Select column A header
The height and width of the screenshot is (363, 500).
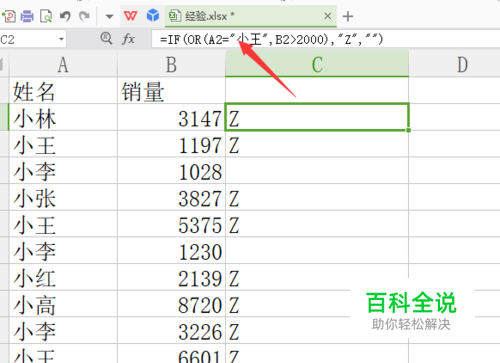(63, 65)
